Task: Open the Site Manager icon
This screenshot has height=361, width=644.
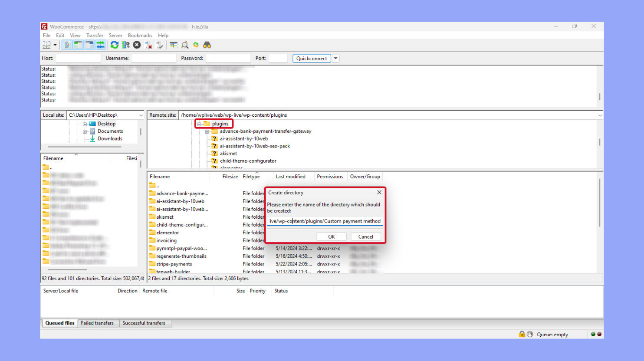Action: [46, 45]
